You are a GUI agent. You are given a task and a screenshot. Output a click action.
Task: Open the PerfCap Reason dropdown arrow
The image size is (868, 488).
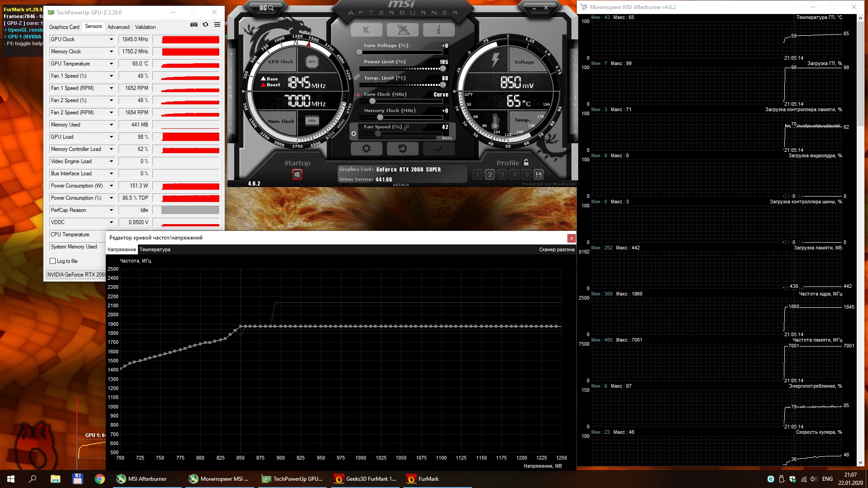111,210
